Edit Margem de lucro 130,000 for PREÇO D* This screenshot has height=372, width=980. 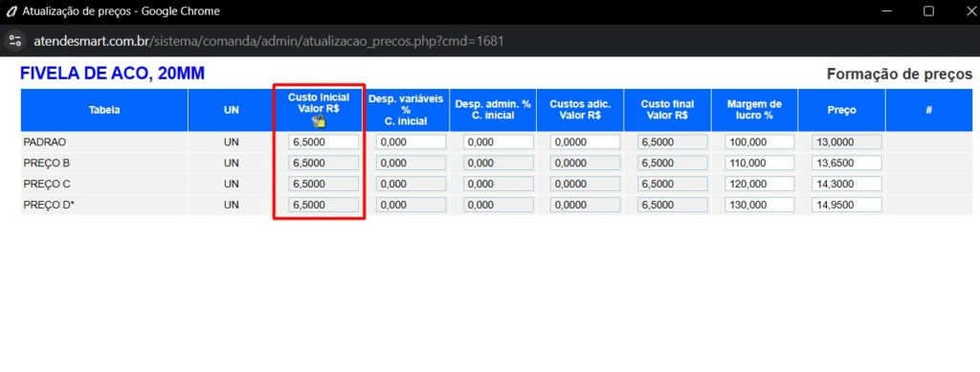point(760,205)
